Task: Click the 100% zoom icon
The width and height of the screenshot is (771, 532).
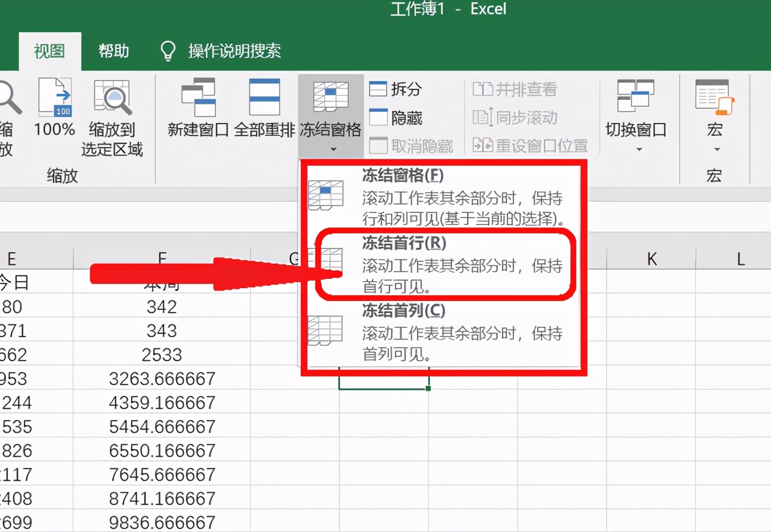Action: 54,111
